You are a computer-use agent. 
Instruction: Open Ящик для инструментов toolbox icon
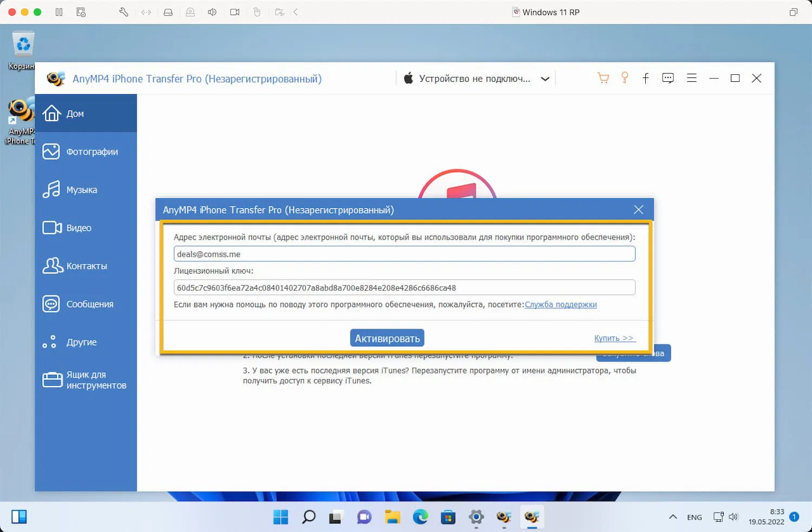pyautogui.click(x=52, y=379)
